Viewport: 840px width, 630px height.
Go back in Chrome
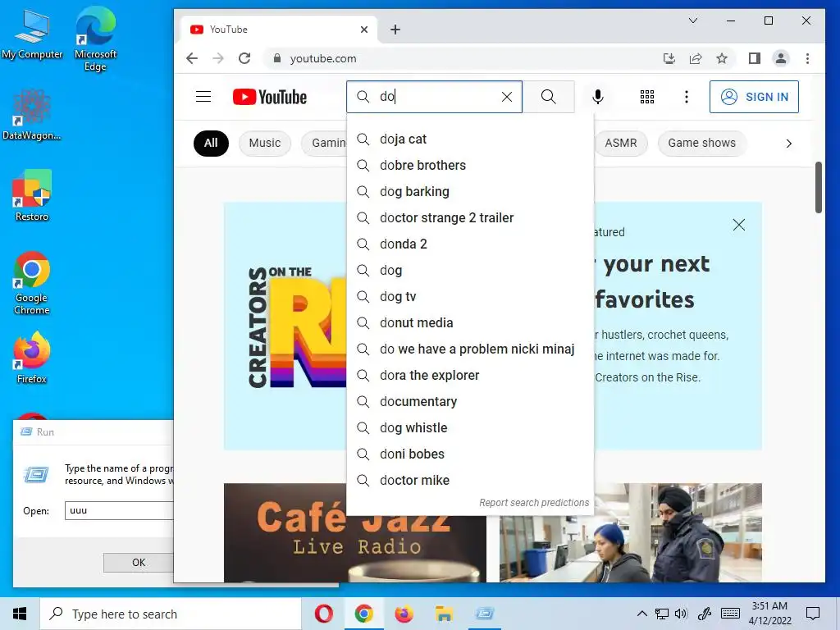click(192, 58)
